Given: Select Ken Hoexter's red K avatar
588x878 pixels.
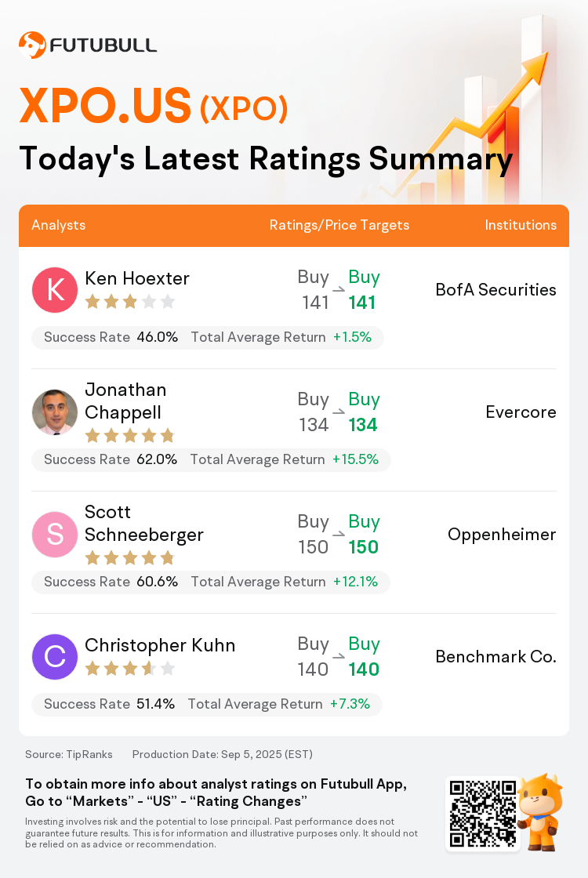Looking at the screenshot, I should [55, 289].
